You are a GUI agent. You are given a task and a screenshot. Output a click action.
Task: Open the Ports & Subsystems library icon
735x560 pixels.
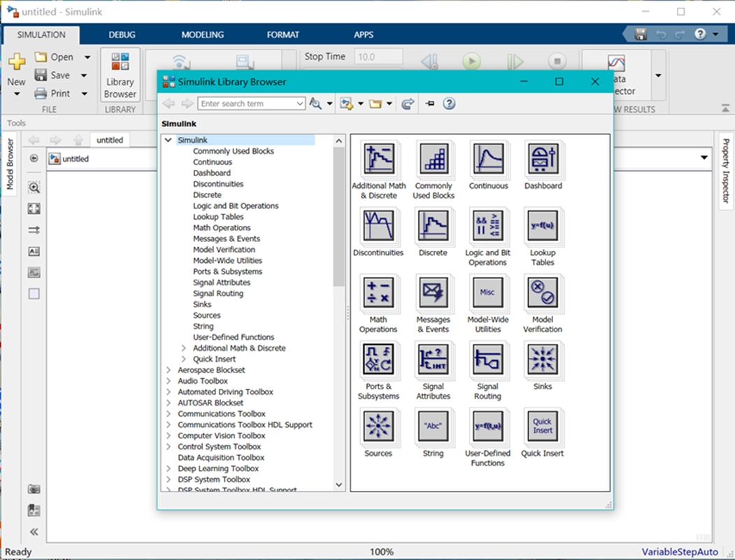click(x=379, y=360)
